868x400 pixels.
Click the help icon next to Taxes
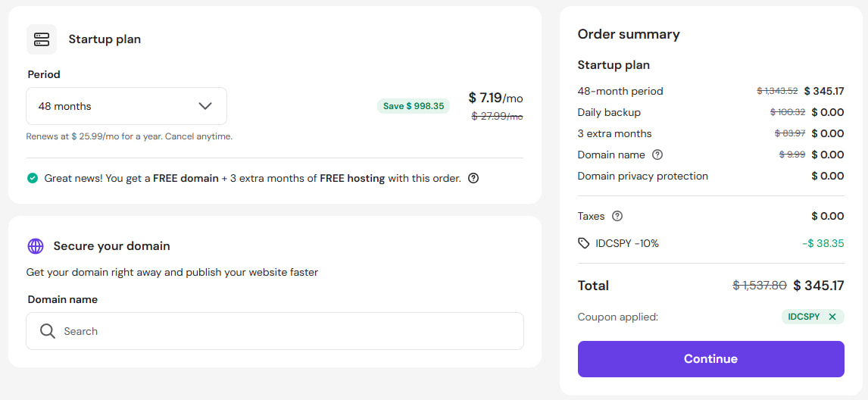click(x=617, y=216)
